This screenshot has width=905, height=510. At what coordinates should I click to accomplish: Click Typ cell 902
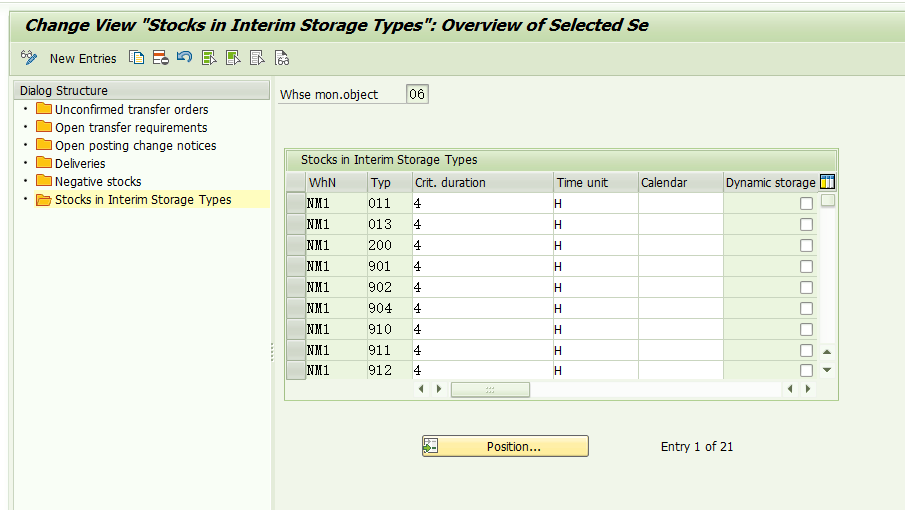(390, 287)
